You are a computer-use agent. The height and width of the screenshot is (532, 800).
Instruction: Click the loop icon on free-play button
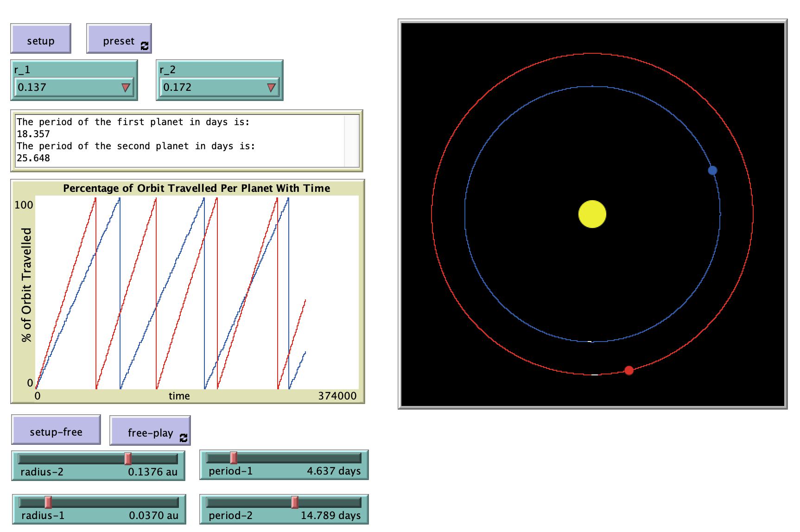point(184,438)
